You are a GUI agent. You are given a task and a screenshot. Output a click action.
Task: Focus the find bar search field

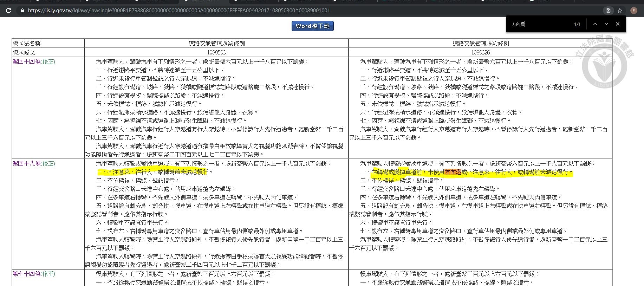pyautogui.click(x=539, y=24)
